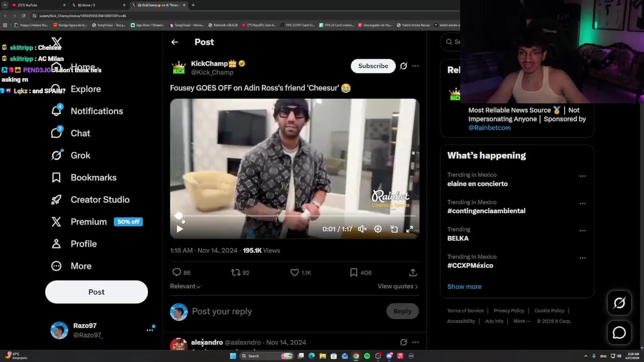Open File Explorer from the taskbar
The width and height of the screenshot is (644, 362).
coord(323,356)
